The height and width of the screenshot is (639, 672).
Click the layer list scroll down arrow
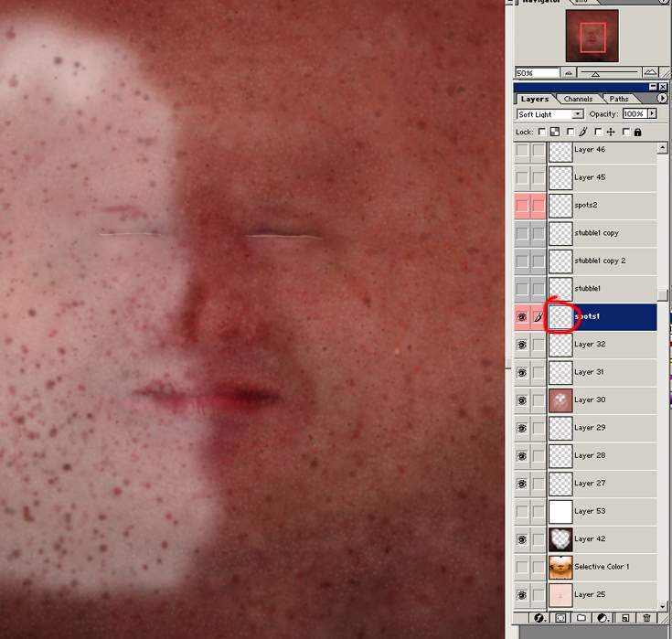[x=663, y=606]
